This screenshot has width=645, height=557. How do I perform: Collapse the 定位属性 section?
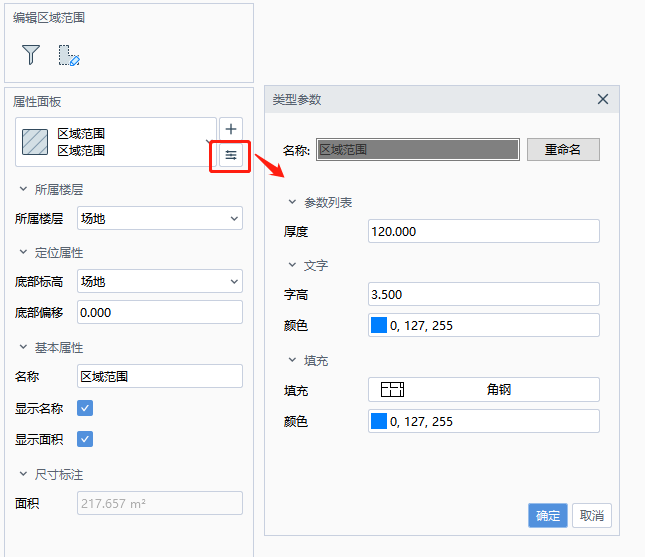(x=23, y=252)
